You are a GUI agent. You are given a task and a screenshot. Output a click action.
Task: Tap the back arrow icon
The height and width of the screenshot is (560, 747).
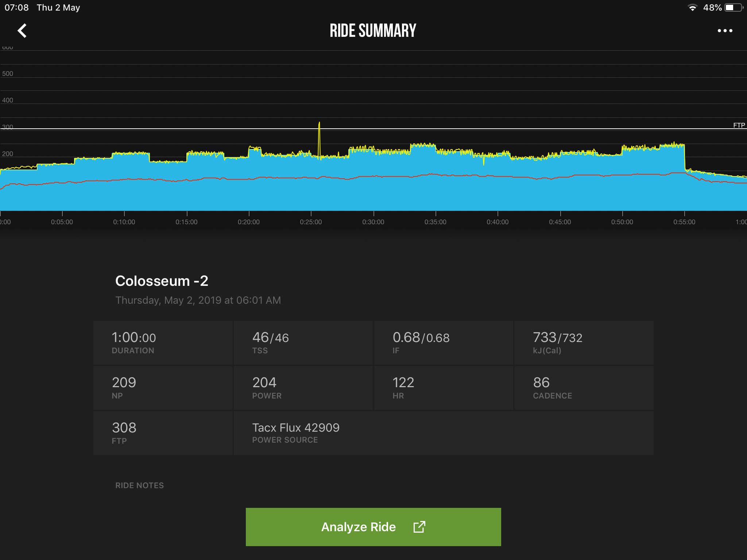pyautogui.click(x=22, y=31)
